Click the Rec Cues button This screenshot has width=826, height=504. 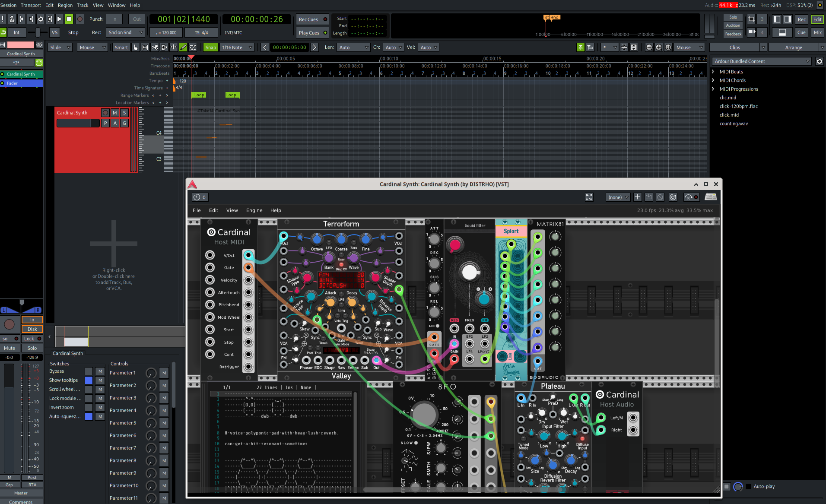(312, 19)
